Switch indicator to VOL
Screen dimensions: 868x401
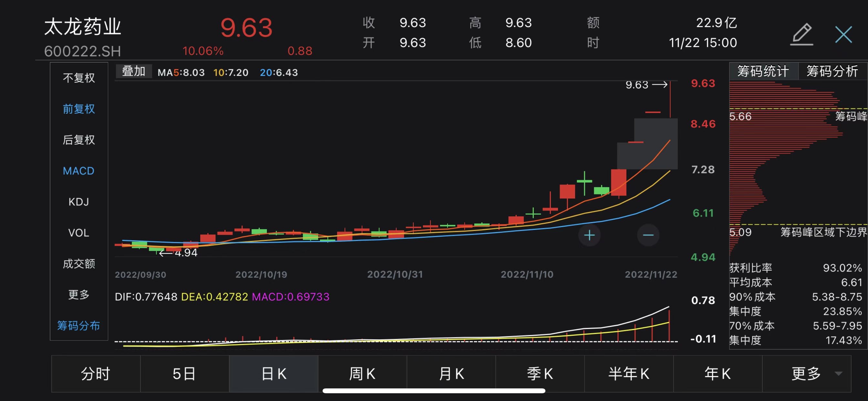[79, 233]
